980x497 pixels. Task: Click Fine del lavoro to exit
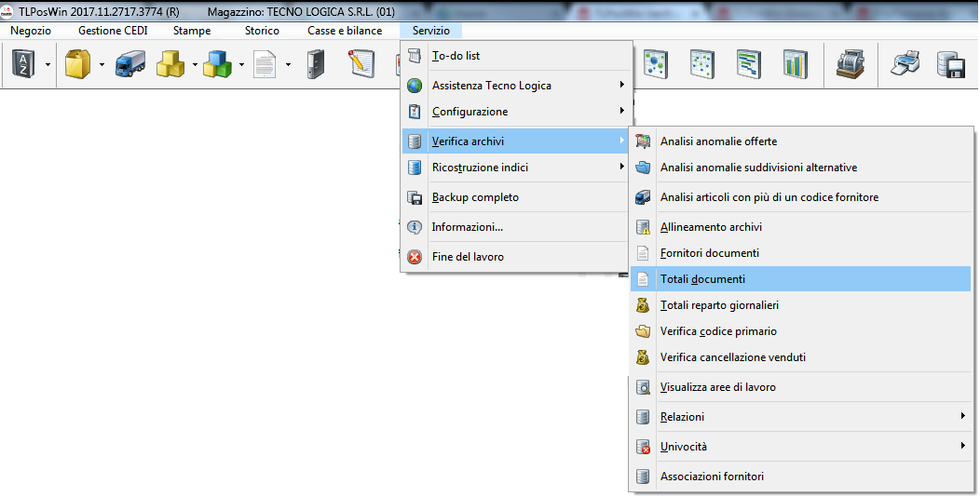[468, 257]
